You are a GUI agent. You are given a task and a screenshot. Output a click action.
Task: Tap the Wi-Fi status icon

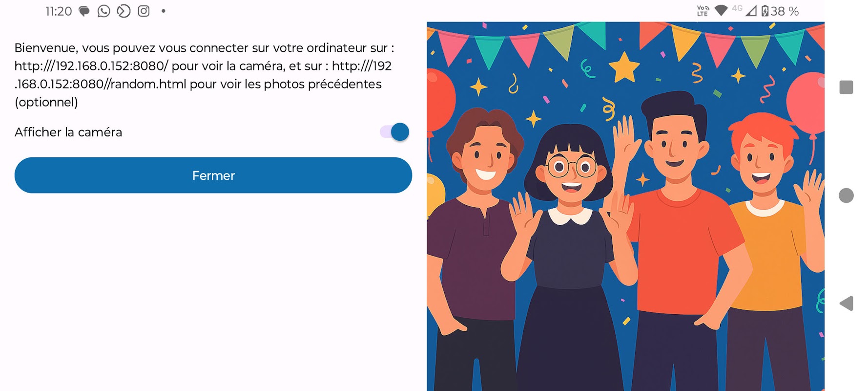click(721, 11)
